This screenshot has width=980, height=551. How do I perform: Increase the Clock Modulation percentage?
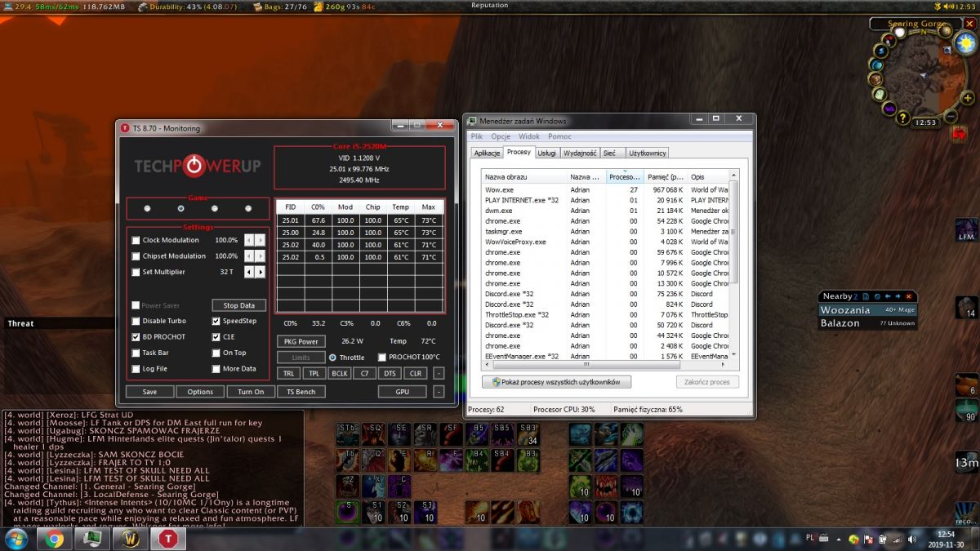261,240
